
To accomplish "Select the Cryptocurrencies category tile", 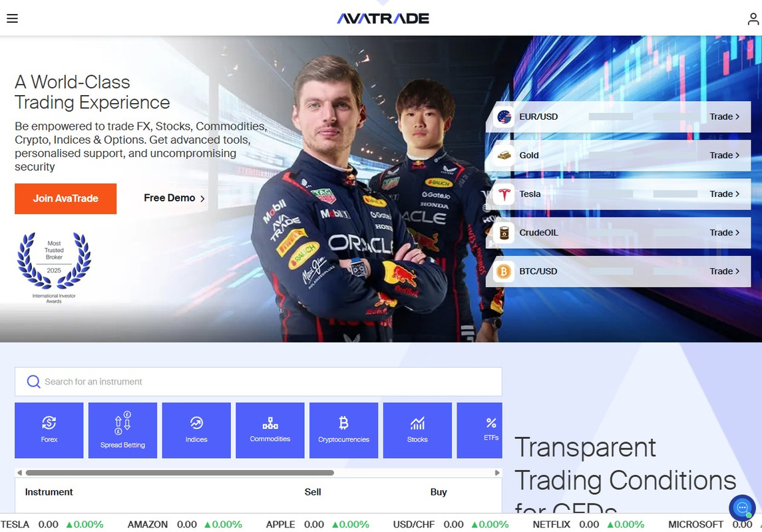I will 343,430.
